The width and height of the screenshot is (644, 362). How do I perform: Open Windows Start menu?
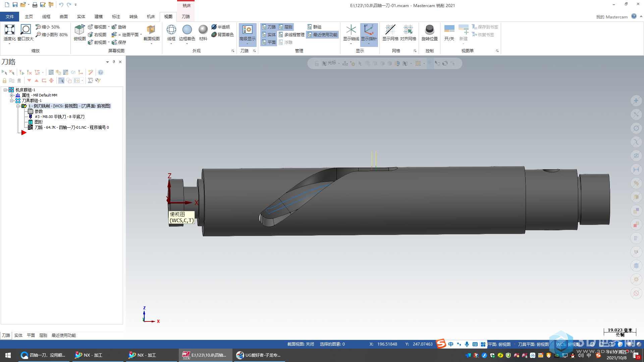8,355
